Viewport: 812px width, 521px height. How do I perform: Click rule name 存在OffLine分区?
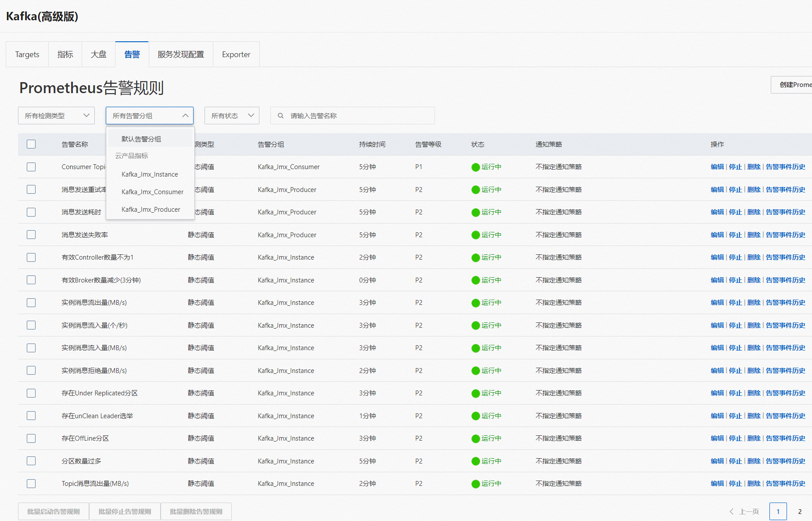[x=85, y=438]
